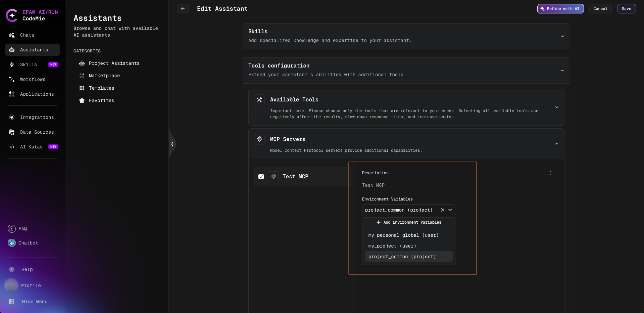Choose my_project (user) option
The height and width of the screenshot is (313, 644).
click(409, 246)
